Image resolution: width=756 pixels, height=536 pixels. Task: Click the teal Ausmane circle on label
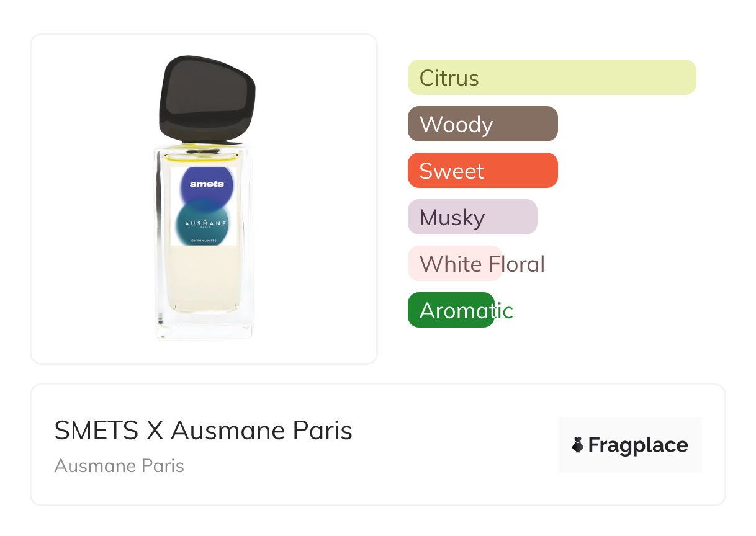[205, 223]
